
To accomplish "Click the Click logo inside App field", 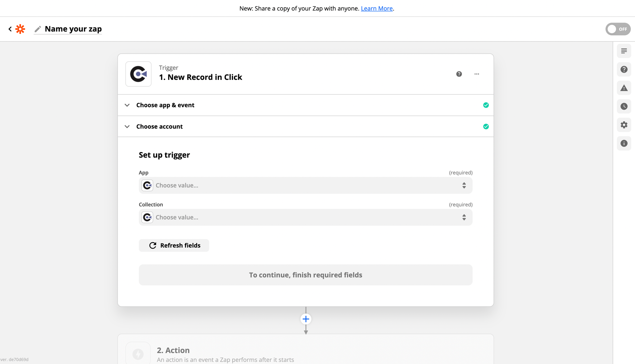I will 147,185.
